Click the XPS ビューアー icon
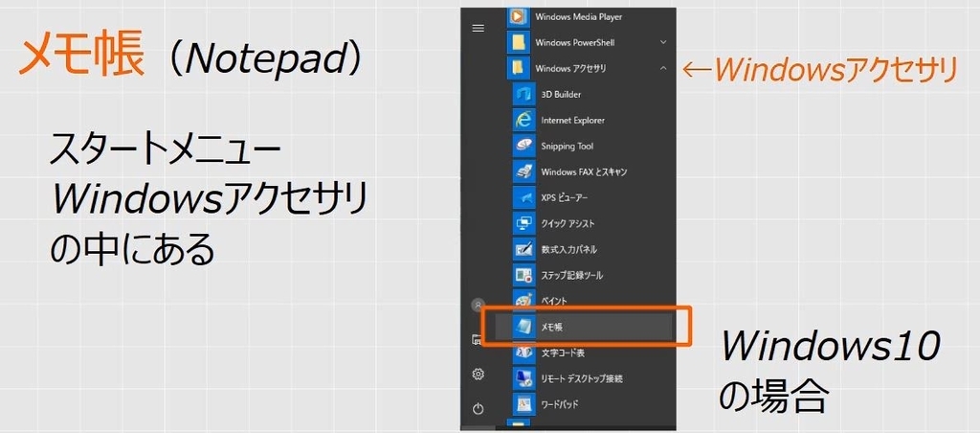The image size is (980, 433). (x=523, y=197)
